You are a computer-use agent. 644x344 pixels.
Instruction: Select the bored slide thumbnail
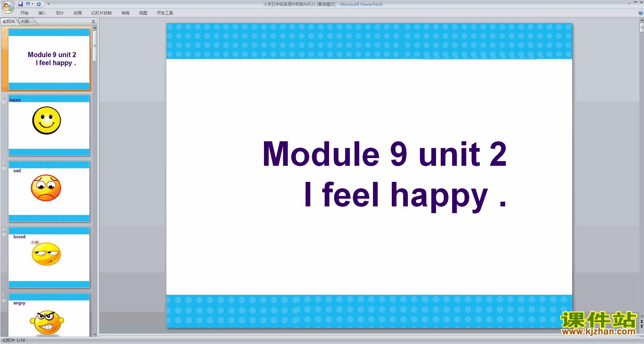(x=49, y=257)
